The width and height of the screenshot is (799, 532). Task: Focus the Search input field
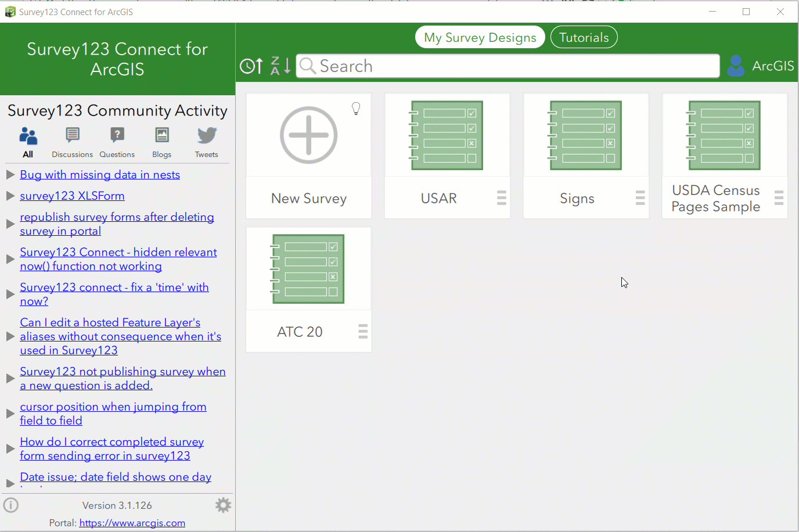[x=508, y=66]
